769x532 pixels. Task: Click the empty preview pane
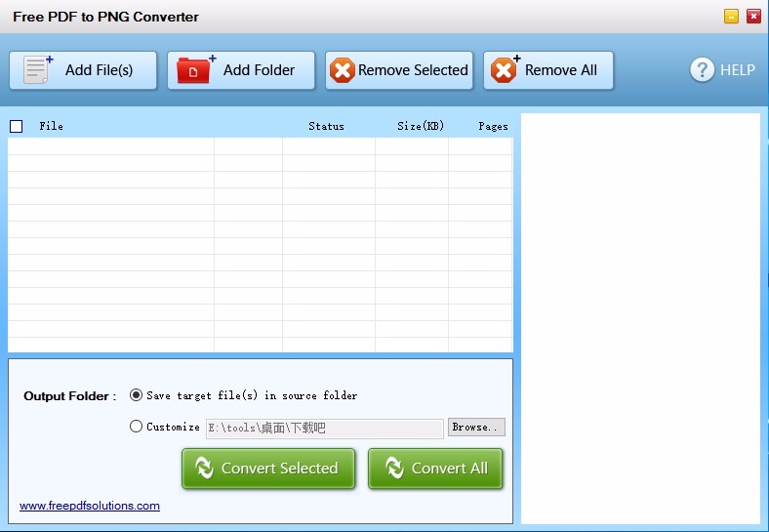640,319
